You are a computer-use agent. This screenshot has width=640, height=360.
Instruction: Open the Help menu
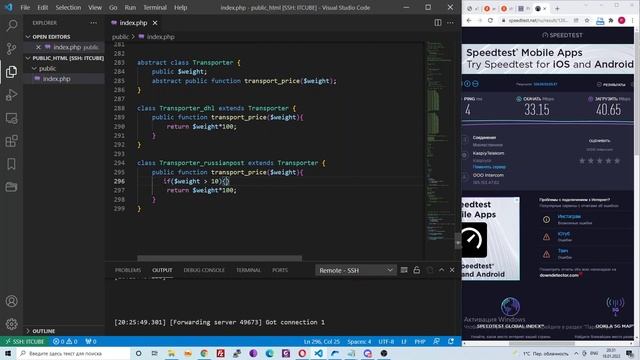point(180,7)
